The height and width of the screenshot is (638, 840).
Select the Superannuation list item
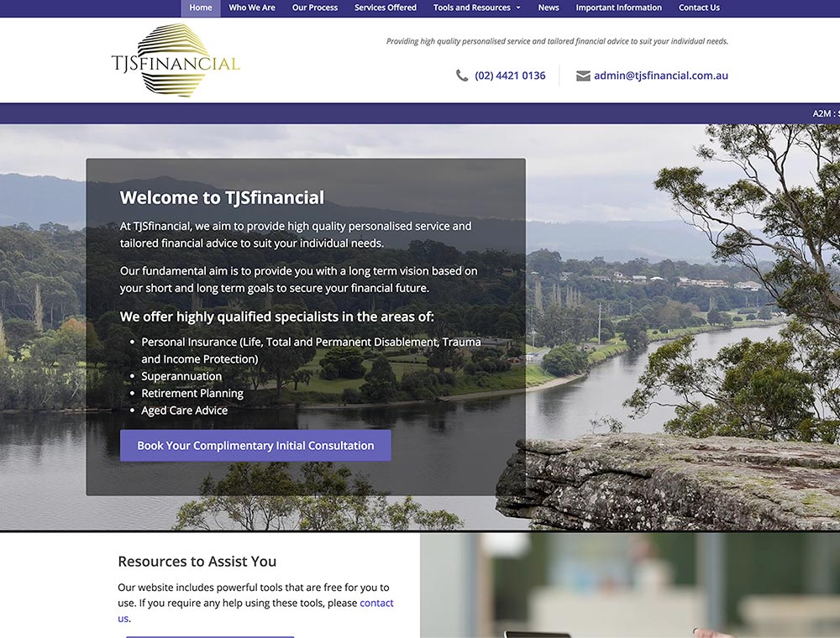[181, 376]
